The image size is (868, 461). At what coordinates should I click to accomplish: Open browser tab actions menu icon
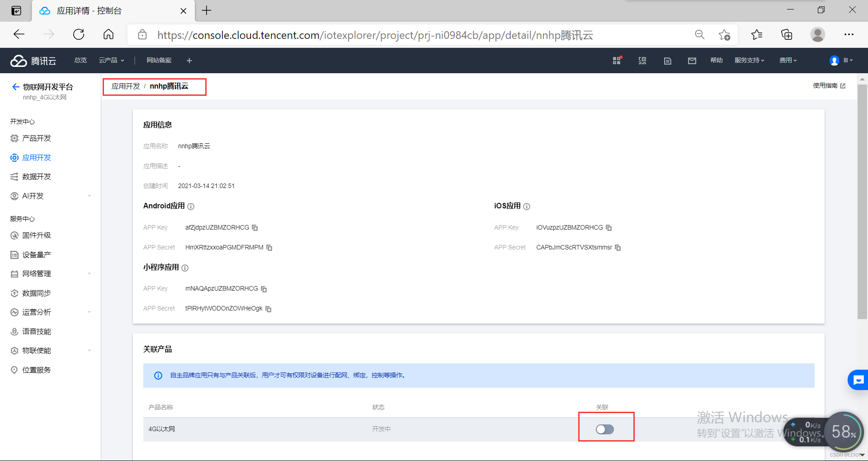16,11
